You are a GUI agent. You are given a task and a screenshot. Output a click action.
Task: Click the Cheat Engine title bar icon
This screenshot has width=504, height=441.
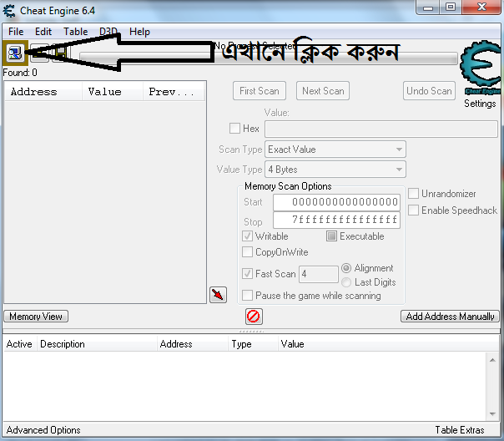point(9,11)
